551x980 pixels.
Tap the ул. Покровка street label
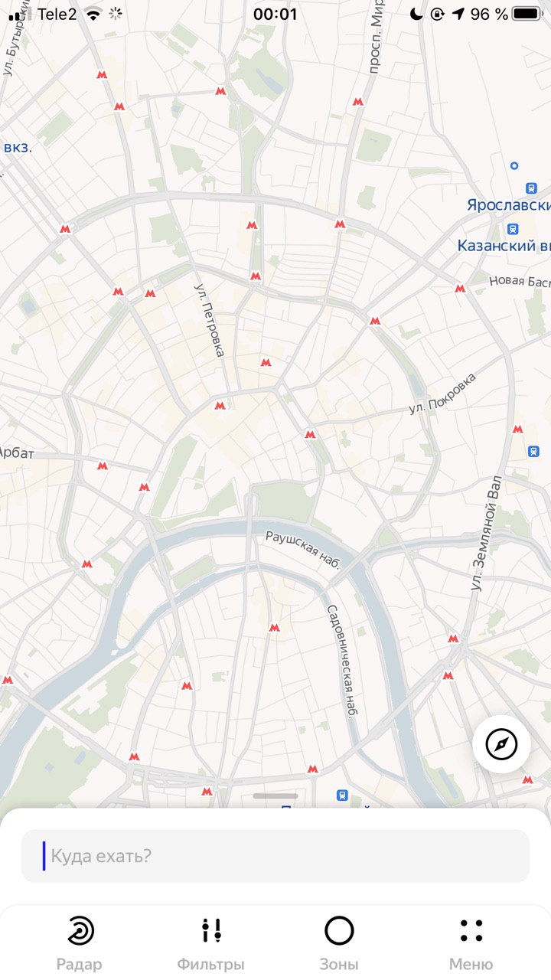tap(442, 394)
